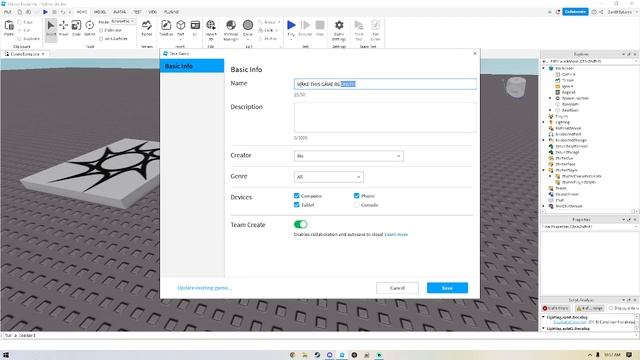The height and width of the screenshot is (360, 640).
Task: Collapse the StarterPlayer node in Explorer
Action: pyautogui.click(x=544, y=170)
